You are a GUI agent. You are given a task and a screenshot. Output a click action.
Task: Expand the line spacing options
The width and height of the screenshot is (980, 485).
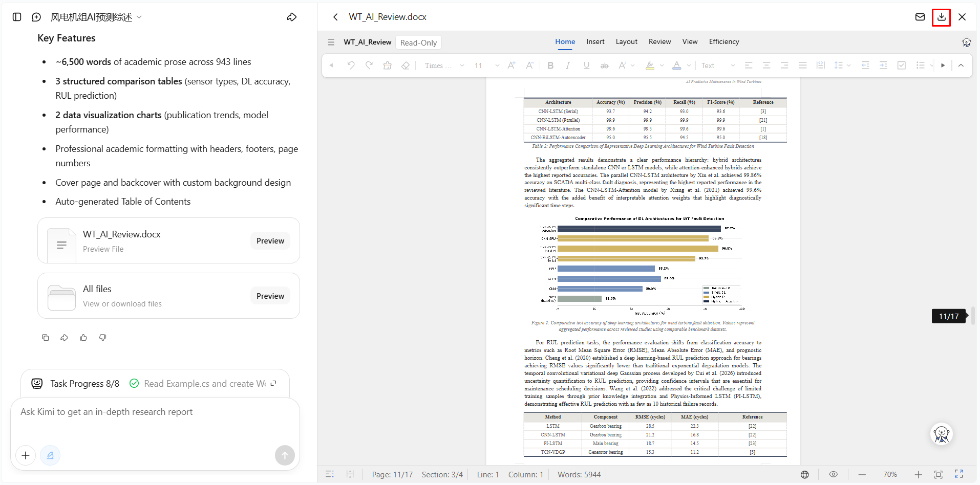coord(849,65)
